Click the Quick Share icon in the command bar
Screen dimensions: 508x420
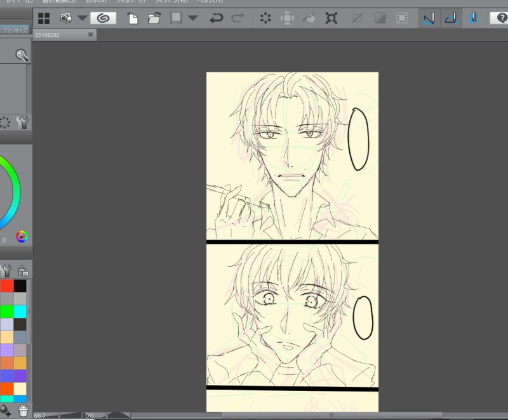pos(66,18)
